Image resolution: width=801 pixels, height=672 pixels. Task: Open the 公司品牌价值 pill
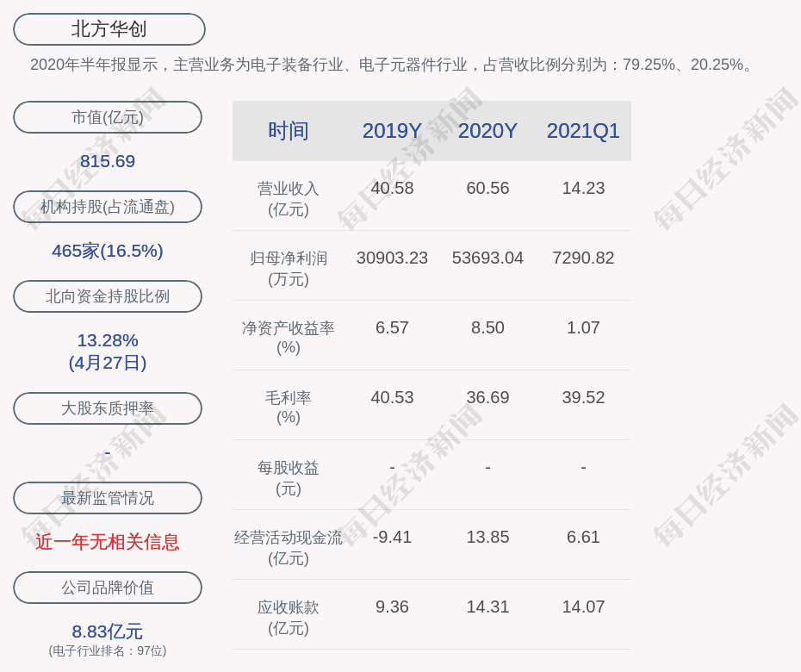coord(108,588)
